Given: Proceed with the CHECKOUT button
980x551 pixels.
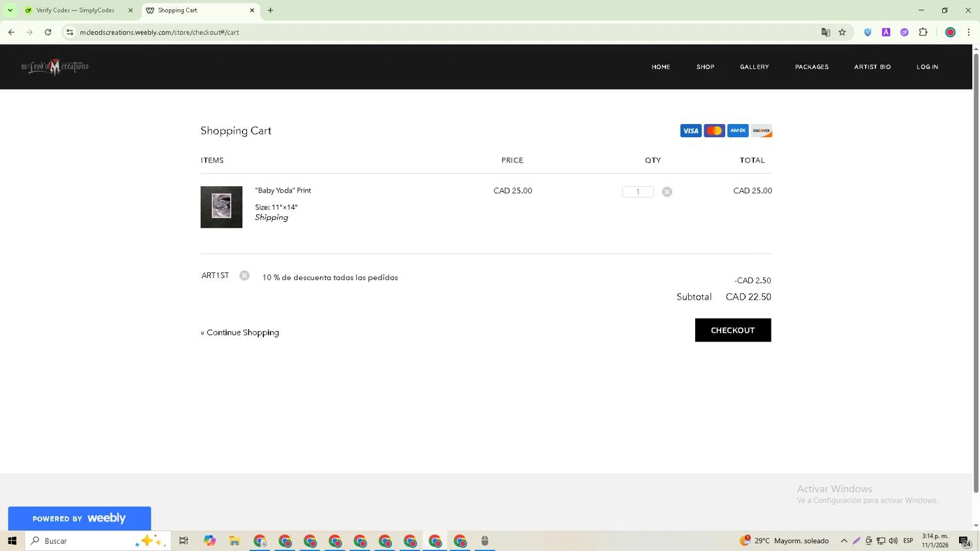Looking at the screenshot, I should (x=733, y=330).
